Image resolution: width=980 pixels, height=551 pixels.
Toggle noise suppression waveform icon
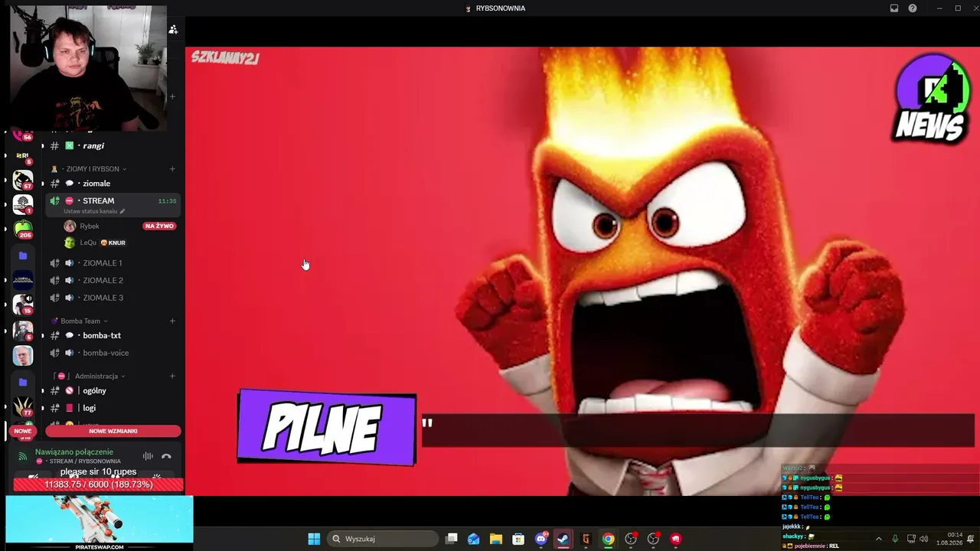coord(148,456)
